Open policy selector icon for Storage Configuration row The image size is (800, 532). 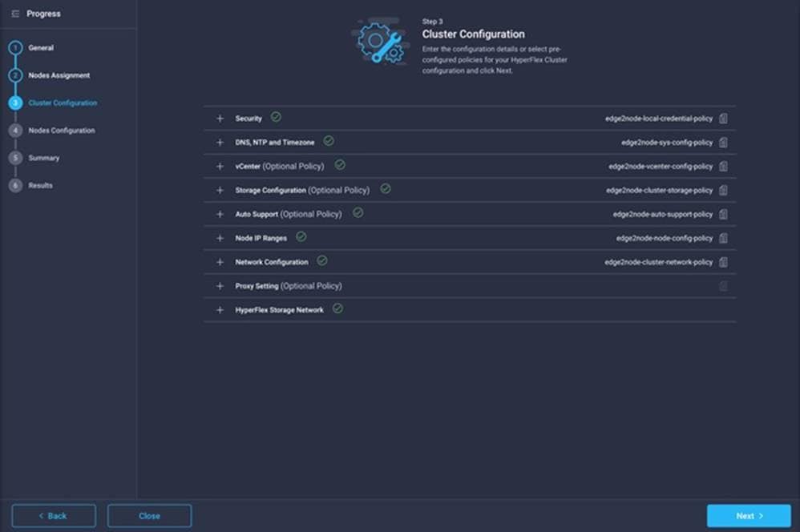coord(723,190)
